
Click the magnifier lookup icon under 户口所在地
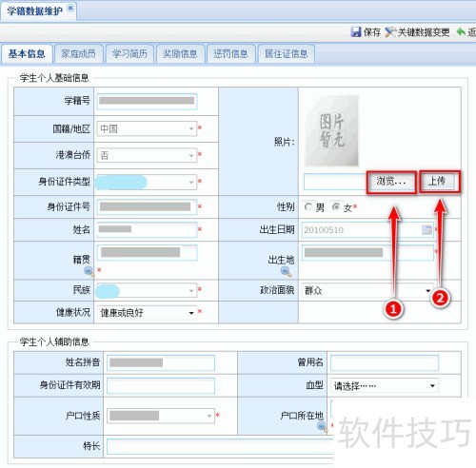(x=322, y=426)
